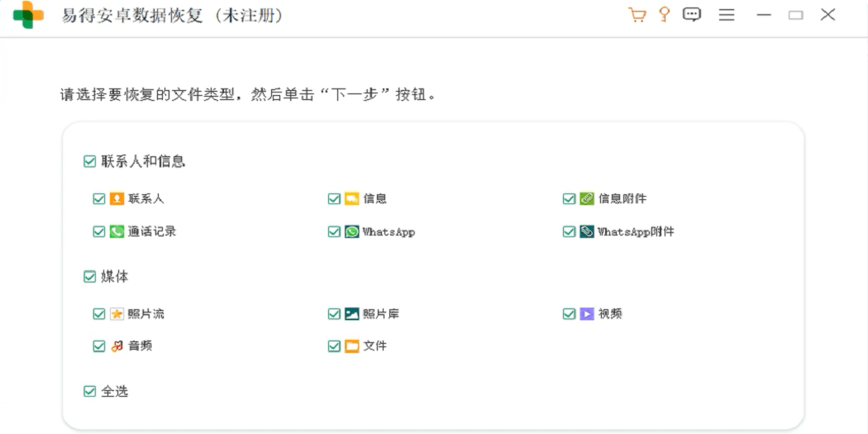Click the 信息附件 paperclip icon
This screenshot has height=434, width=868.
pyautogui.click(x=587, y=198)
